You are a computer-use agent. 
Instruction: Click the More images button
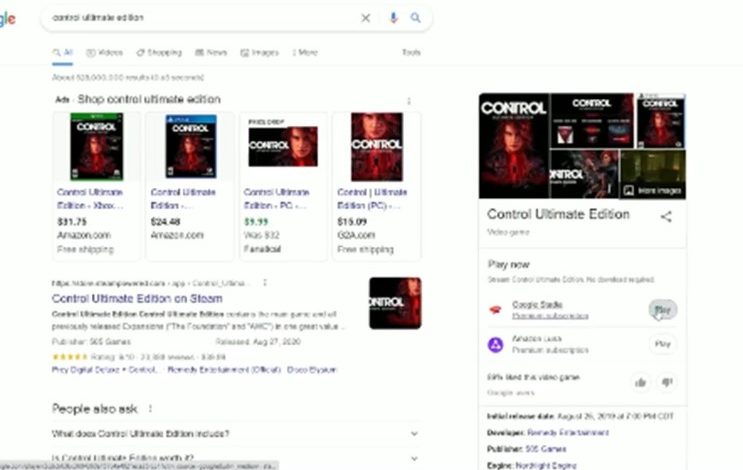(x=653, y=190)
